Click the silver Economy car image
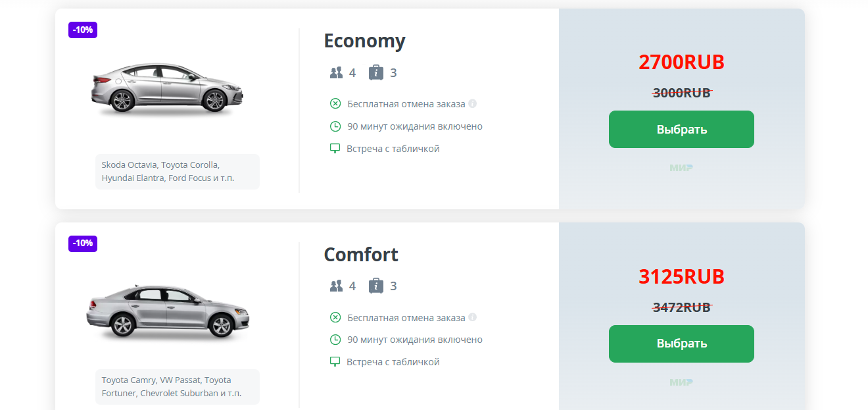Screen dimensions: 868x410 coord(167,88)
